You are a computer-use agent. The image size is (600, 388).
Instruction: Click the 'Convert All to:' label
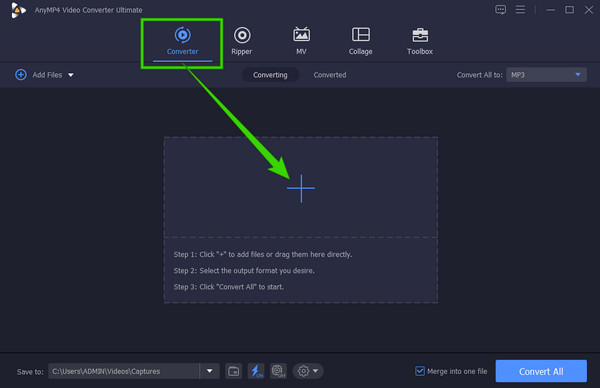(x=479, y=75)
